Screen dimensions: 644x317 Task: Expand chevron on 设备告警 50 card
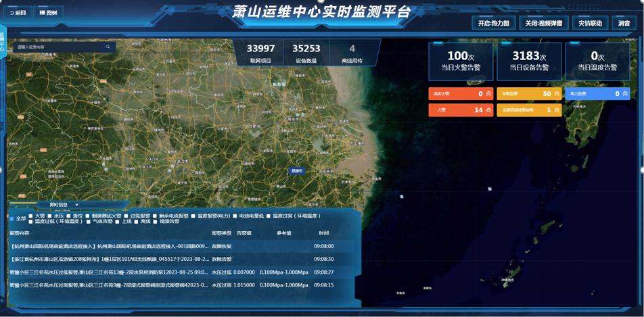tap(556, 94)
